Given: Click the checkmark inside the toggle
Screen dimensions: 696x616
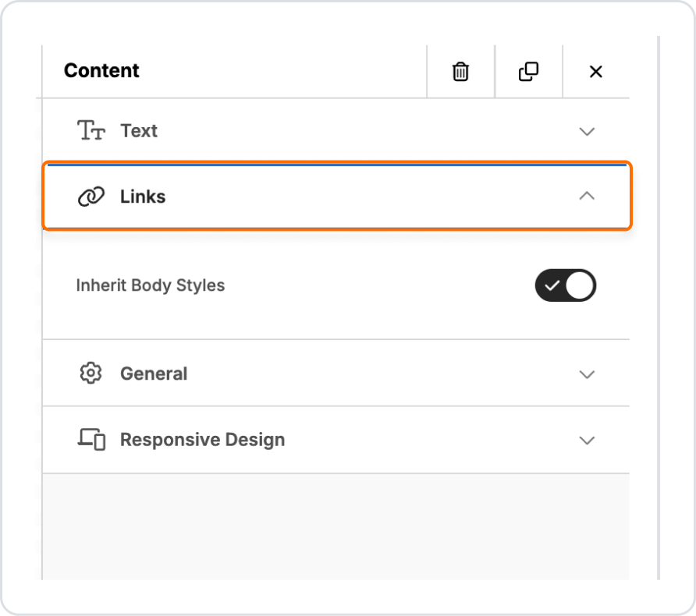Looking at the screenshot, I should tap(552, 285).
